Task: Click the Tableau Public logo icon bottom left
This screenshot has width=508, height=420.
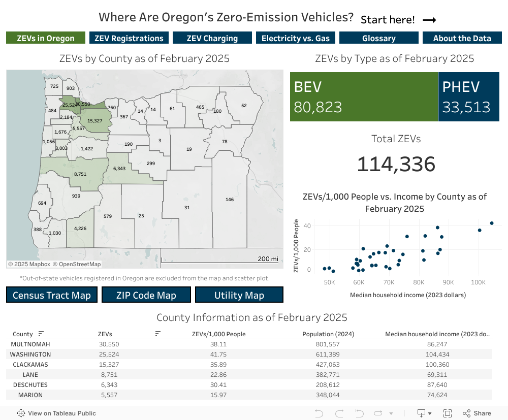Action: click(21, 413)
